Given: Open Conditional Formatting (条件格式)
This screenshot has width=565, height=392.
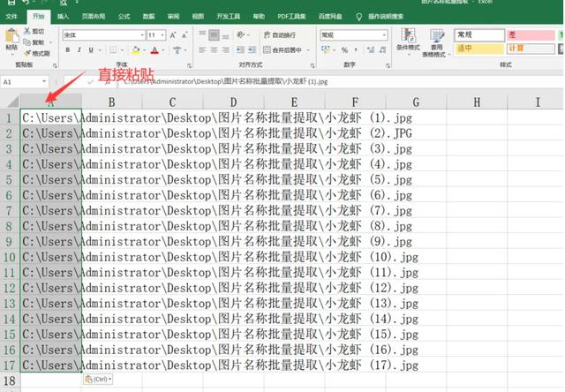Looking at the screenshot, I should click(408, 42).
